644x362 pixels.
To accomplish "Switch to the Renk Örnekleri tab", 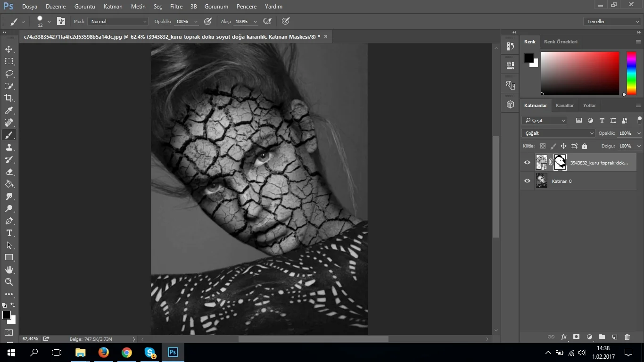I will [561, 41].
